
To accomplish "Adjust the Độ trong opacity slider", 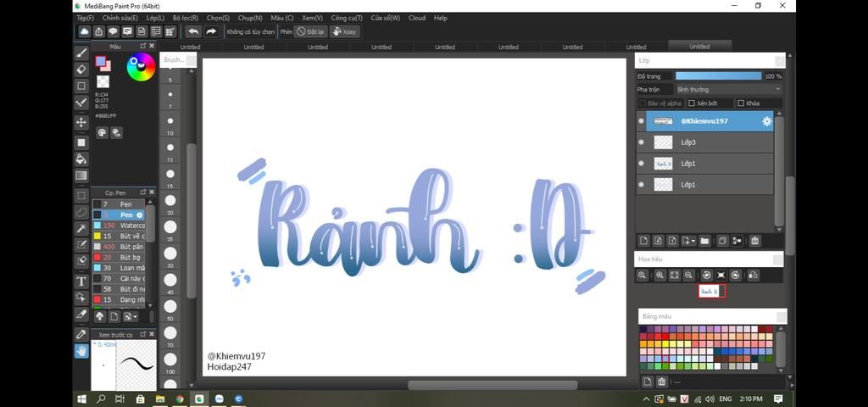I will point(719,75).
